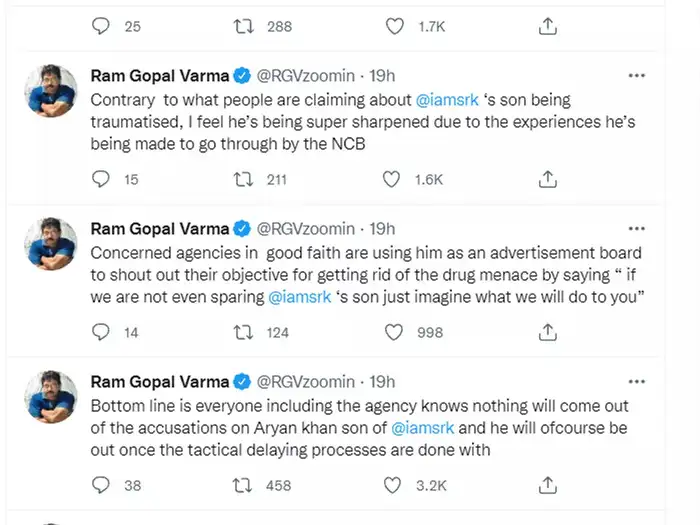This screenshot has height=525, width=700.
Task: Reply to the 'Bottom line' Aryan khan tweet
Action: point(100,484)
